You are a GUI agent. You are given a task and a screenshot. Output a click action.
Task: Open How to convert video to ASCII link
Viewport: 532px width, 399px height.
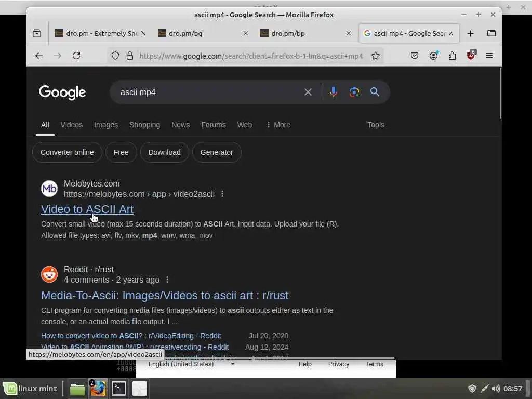131,336
